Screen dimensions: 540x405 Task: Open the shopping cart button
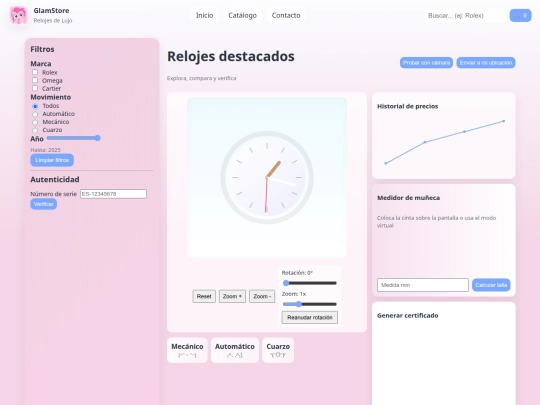tap(520, 15)
